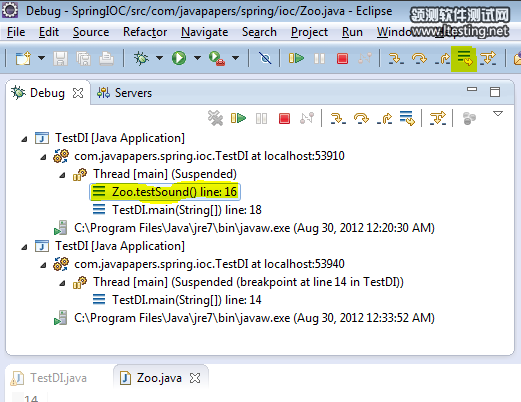The width and height of the screenshot is (521, 402).
Task: Open the File menu
Action: point(16,32)
